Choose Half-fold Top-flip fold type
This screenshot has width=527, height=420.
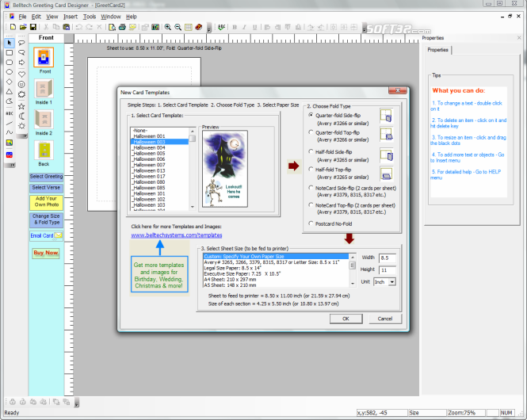point(311,169)
